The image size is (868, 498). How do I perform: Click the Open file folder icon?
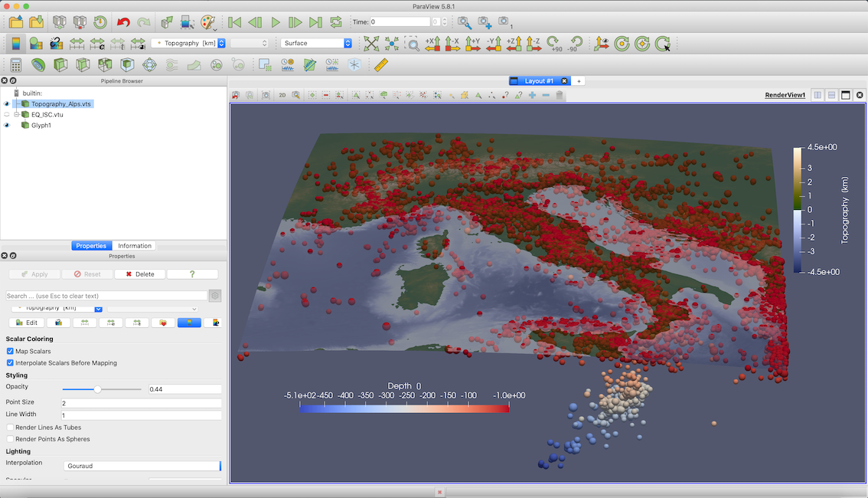16,22
